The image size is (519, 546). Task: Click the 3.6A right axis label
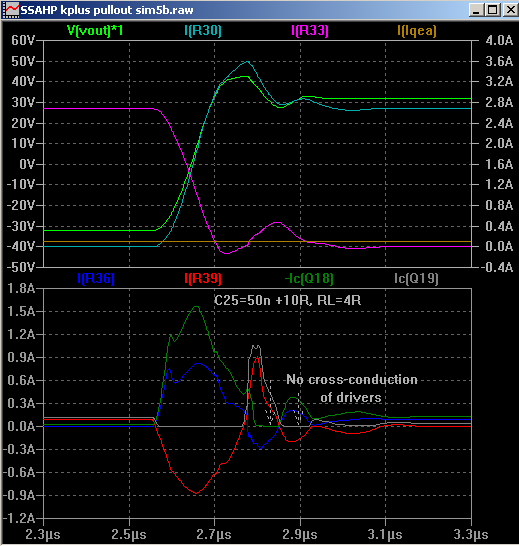coord(499,62)
